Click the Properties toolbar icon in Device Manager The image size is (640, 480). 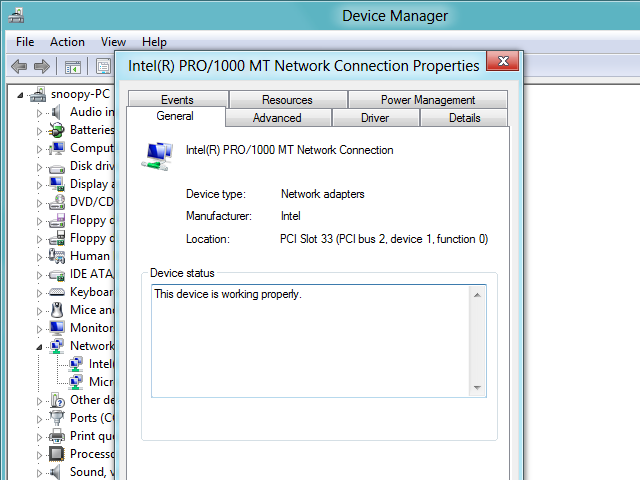(103, 67)
